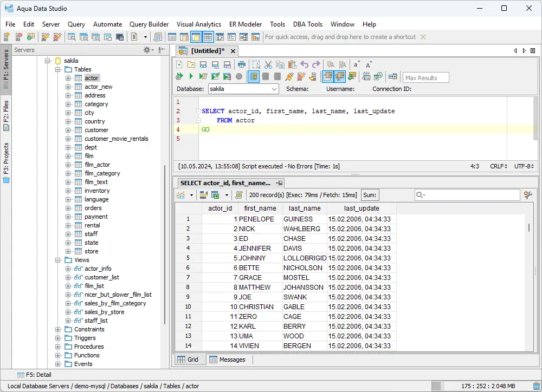Toggle the highlighted auto-commit transaction icon
542x392 pixels.
click(x=253, y=76)
